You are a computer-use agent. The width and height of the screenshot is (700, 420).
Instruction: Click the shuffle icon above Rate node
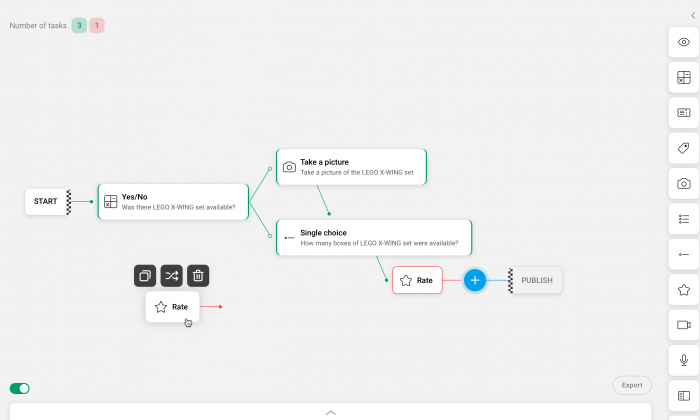point(171,276)
